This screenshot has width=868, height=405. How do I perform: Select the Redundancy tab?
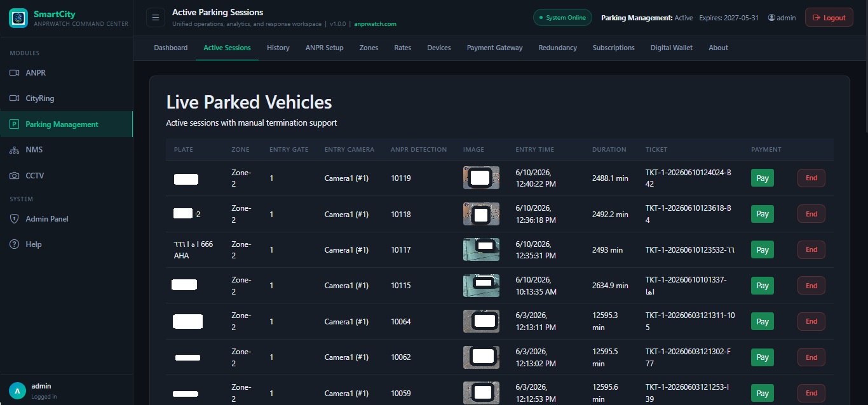click(558, 48)
